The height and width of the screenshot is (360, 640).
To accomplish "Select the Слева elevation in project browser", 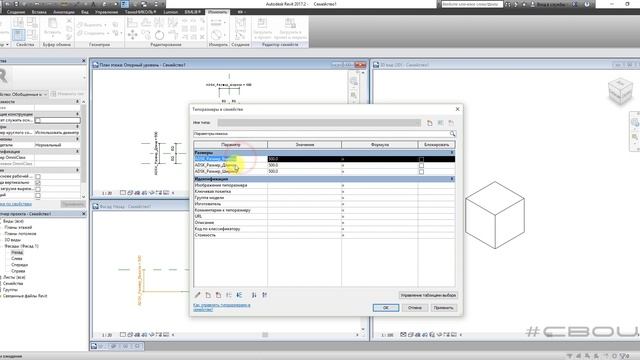I will point(17,259).
